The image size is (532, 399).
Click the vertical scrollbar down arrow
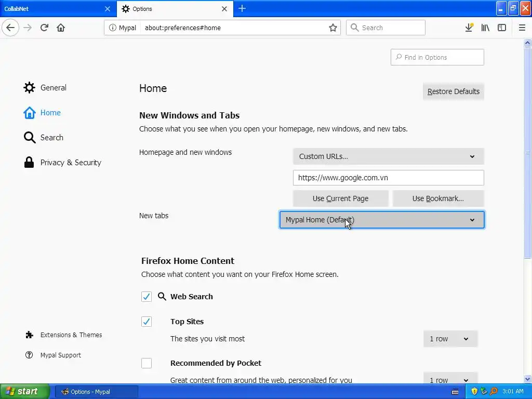[x=527, y=379]
